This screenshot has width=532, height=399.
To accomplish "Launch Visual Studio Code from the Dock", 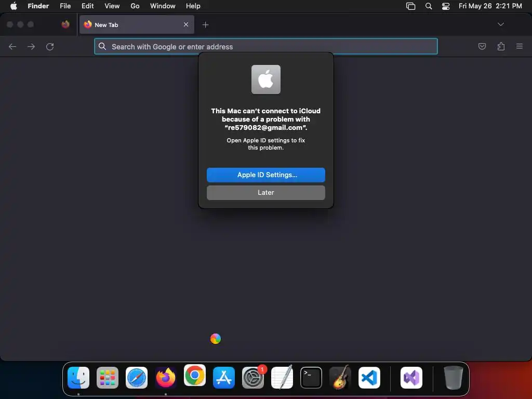I will 369,377.
